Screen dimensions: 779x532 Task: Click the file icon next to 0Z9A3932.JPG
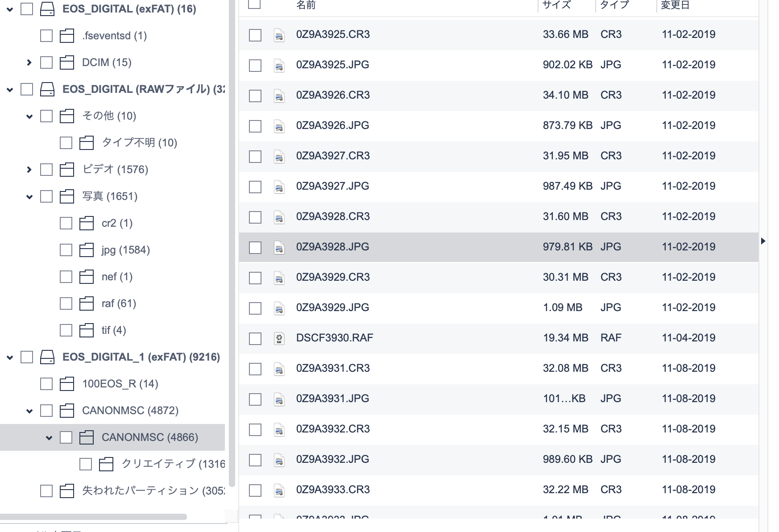pos(279,460)
